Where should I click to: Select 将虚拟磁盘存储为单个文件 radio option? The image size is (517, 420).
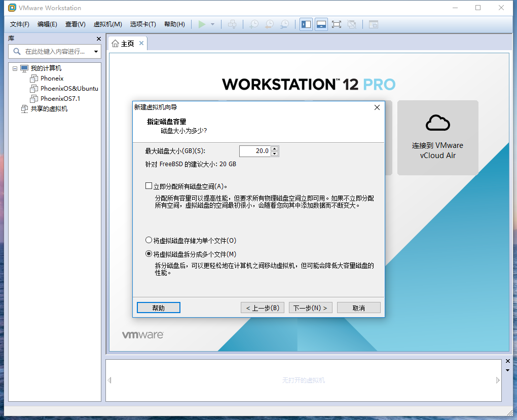click(x=149, y=240)
